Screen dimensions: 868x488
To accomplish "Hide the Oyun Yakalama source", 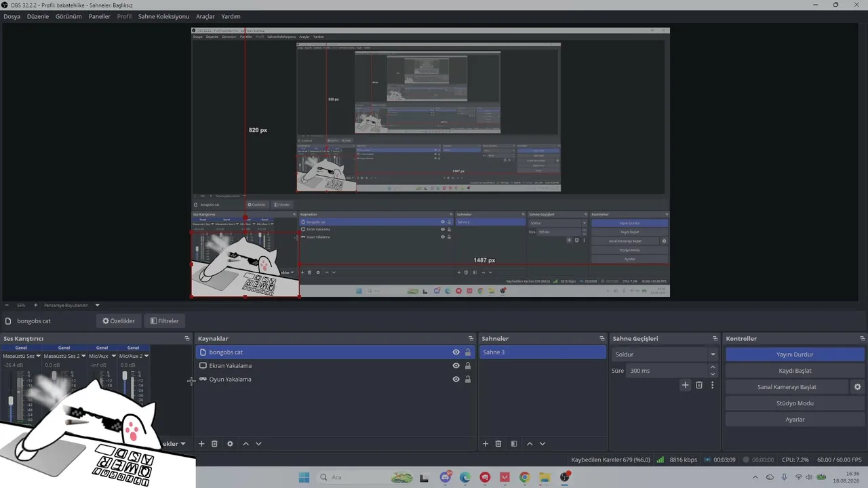I will (456, 380).
